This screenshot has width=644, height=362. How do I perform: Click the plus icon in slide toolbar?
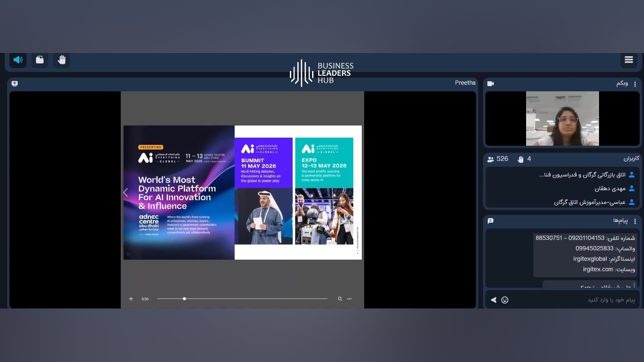(x=131, y=299)
